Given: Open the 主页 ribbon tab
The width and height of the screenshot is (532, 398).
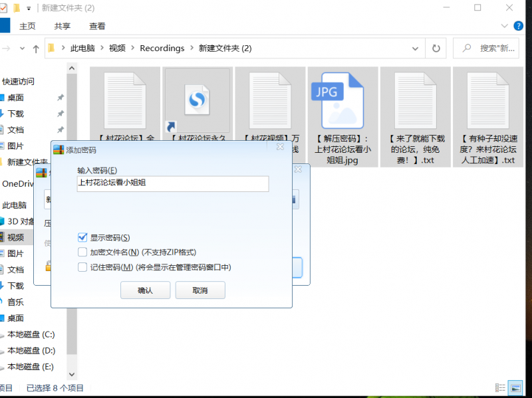Looking at the screenshot, I should (27, 26).
